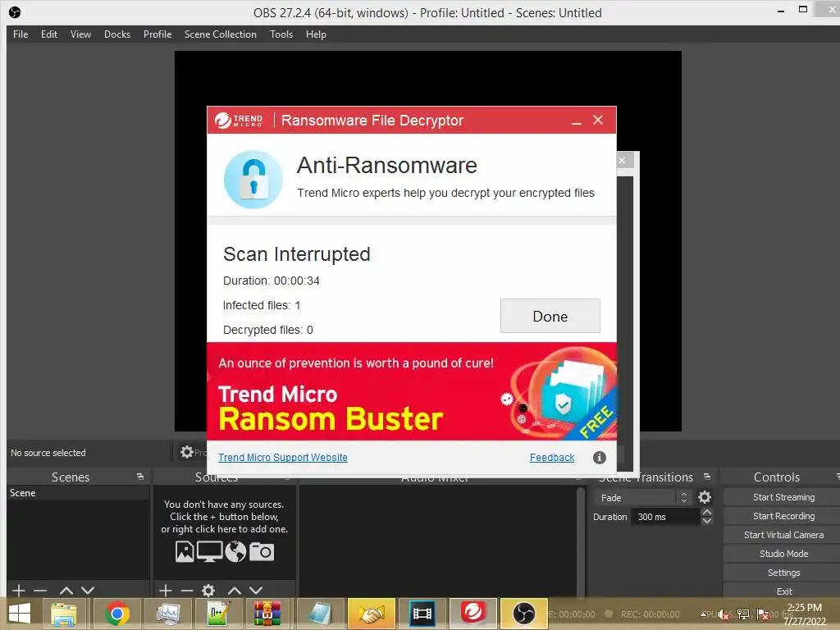840x630 pixels.
Task: Open the Edit menu
Action: [48, 34]
